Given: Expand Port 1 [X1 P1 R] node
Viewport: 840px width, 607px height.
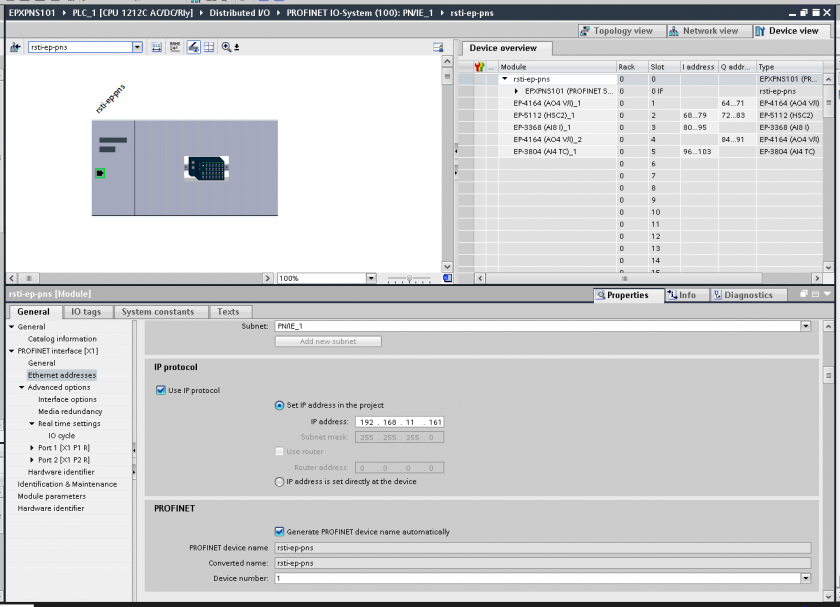Looking at the screenshot, I should [x=32, y=447].
